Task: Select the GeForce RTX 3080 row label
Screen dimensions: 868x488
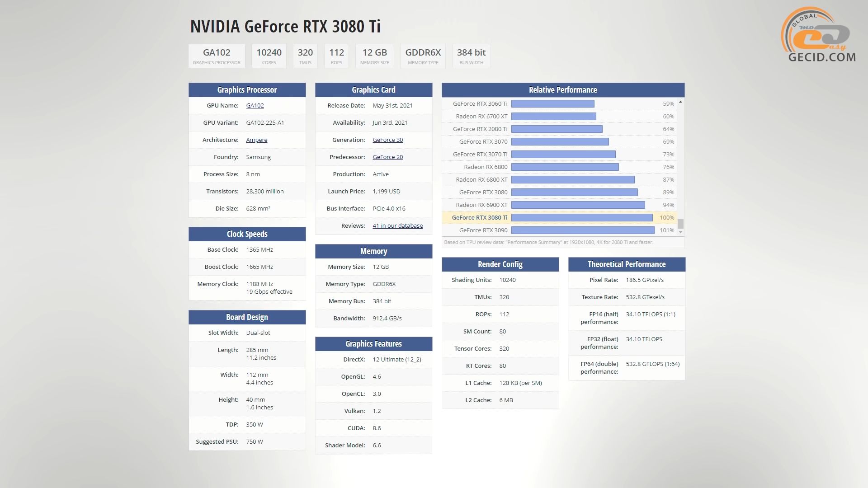Action: click(x=483, y=192)
